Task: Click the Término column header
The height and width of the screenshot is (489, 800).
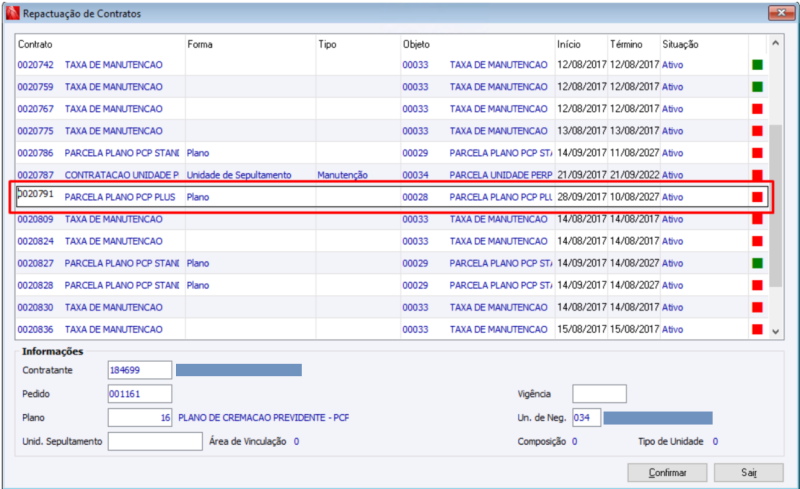Action: pos(626,44)
